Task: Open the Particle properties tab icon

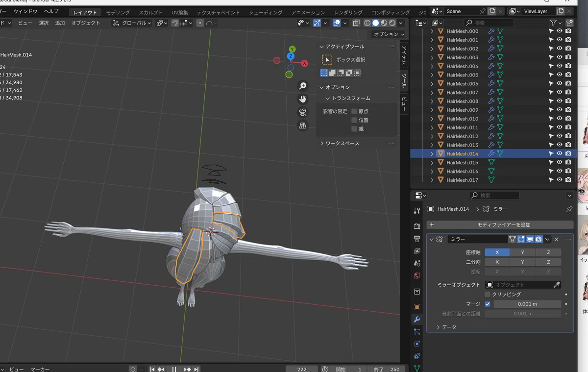Action: coord(417,332)
